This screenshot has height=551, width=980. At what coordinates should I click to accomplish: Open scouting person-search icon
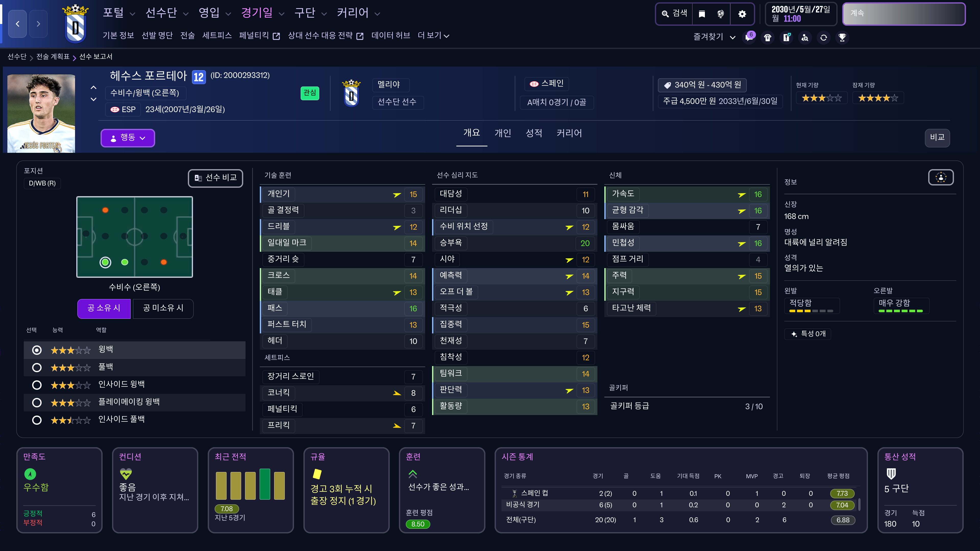click(x=805, y=38)
